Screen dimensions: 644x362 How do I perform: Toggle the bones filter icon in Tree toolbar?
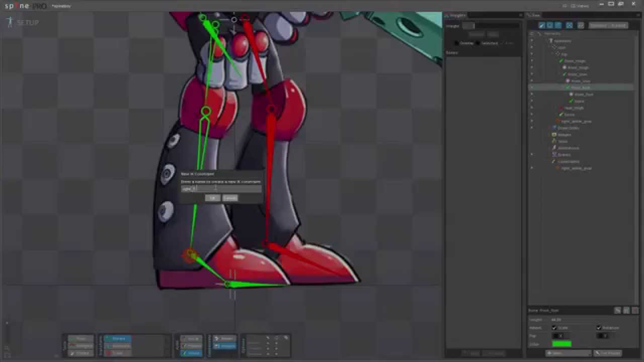click(x=542, y=25)
